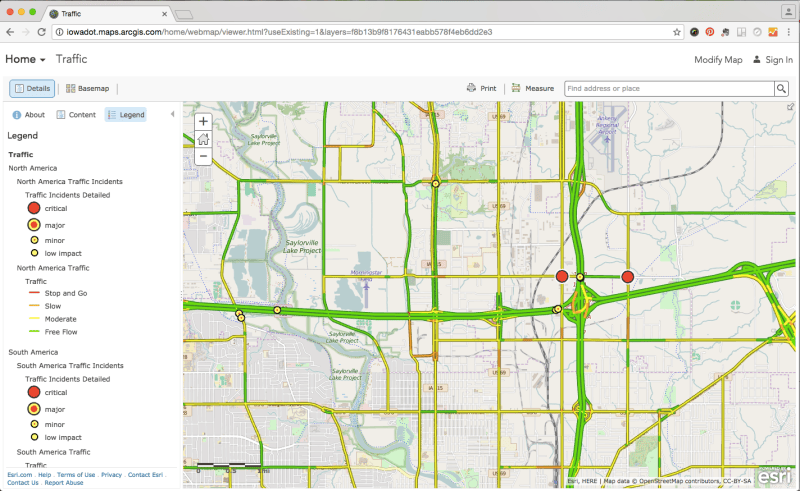This screenshot has height=491, width=800.
Task: Collapse the side panel arrow
Action: coord(172,114)
